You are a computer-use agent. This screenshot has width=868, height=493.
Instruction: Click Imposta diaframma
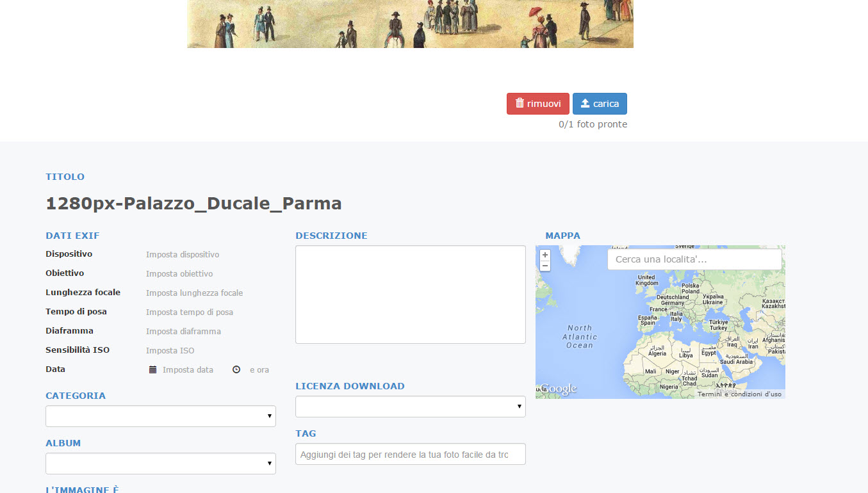tap(184, 332)
